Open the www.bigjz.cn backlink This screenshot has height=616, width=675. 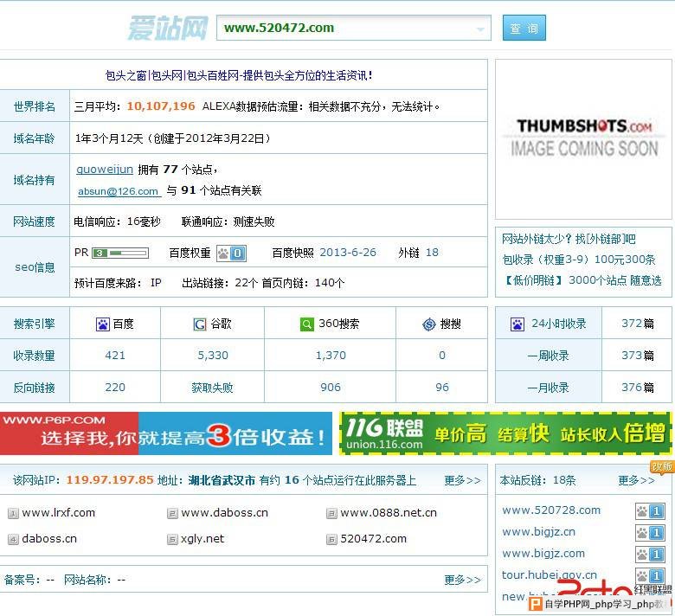click(538, 531)
